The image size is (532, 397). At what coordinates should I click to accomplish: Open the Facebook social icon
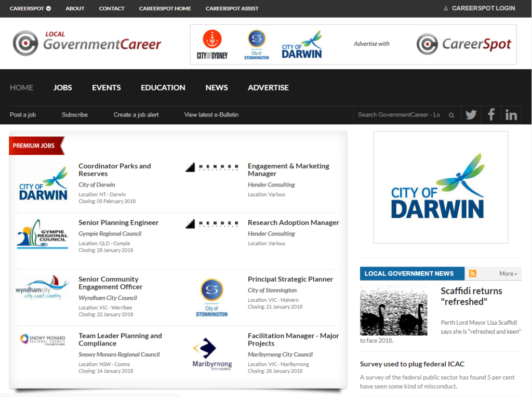tap(491, 115)
